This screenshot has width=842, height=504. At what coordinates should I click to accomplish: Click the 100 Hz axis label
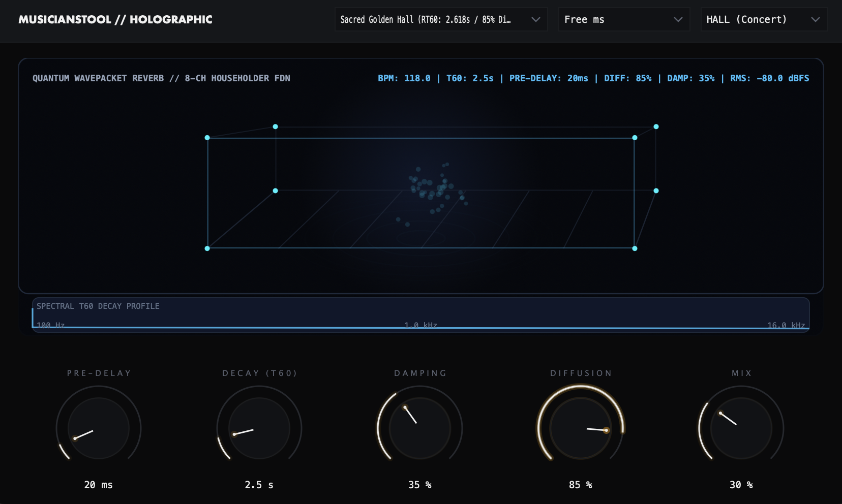51,325
